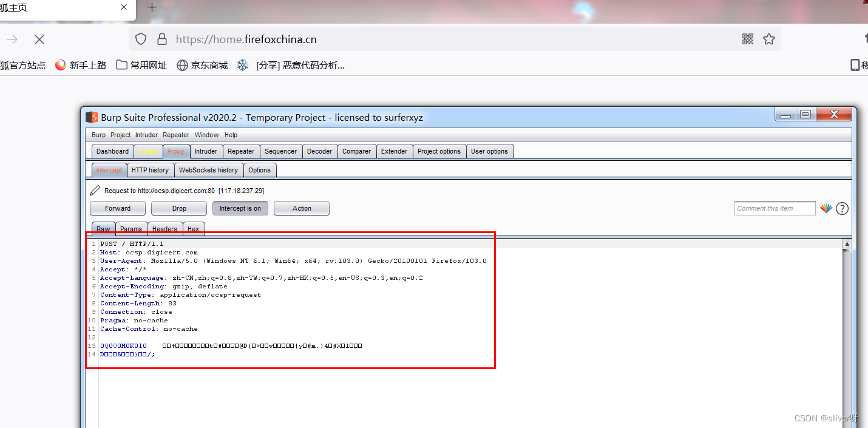Switch to the Extender tab
Image resolution: width=868 pixels, height=428 pixels.
[x=395, y=151]
